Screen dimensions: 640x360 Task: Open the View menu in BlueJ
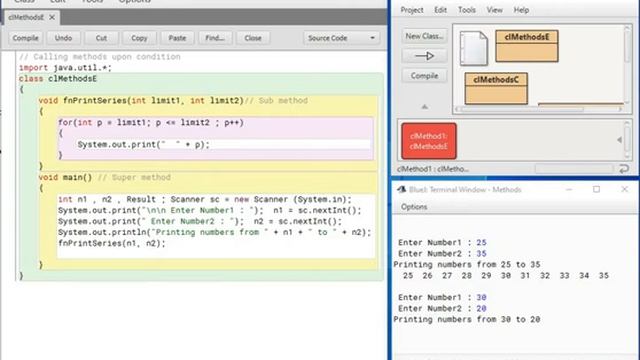tap(494, 10)
